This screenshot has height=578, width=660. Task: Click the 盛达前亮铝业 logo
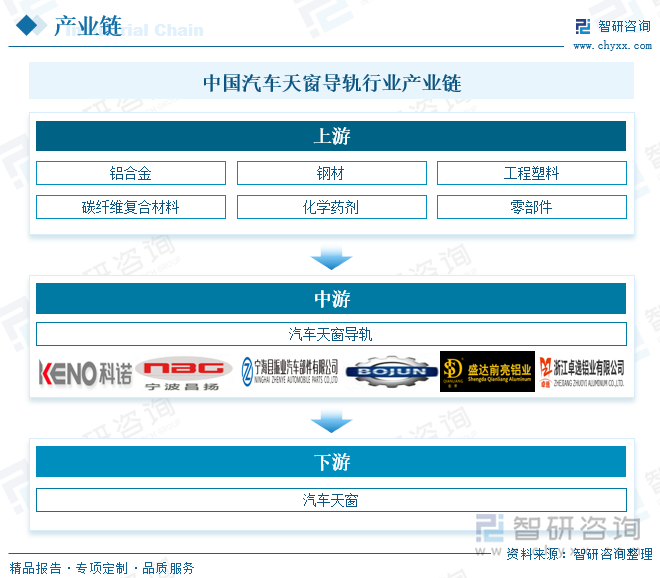point(487,371)
